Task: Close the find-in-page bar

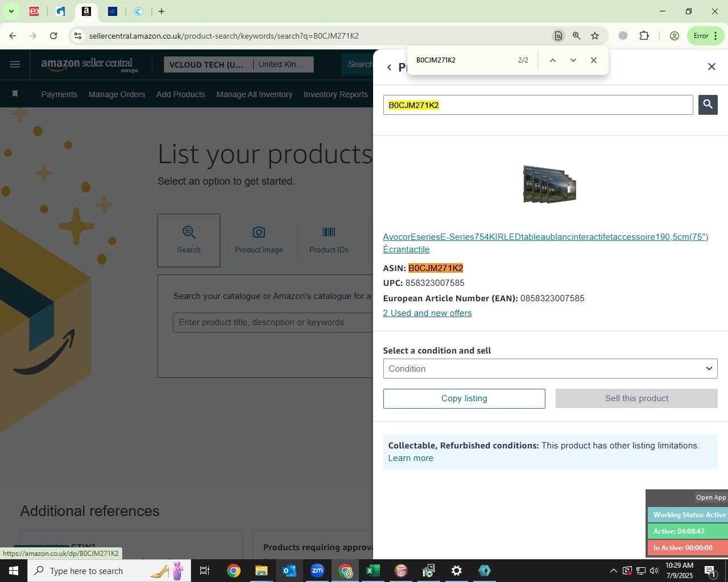Action: click(593, 60)
